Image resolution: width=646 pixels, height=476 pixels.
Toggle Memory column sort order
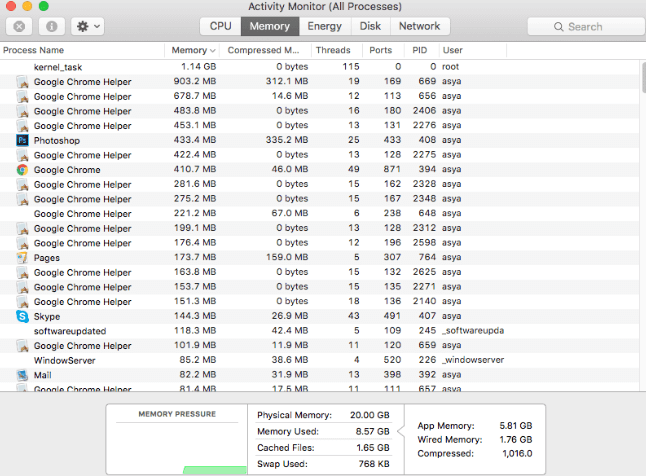point(192,50)
